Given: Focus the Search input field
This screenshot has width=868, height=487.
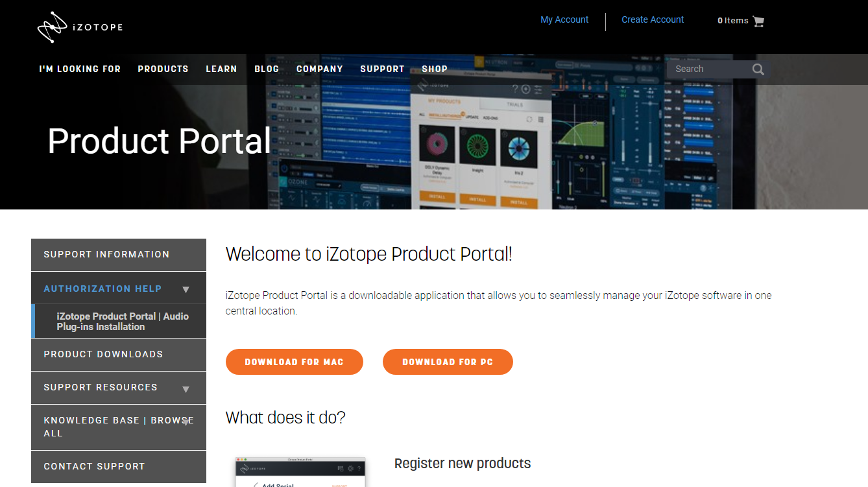Looking at the screenshot, I should coord(710,69).
